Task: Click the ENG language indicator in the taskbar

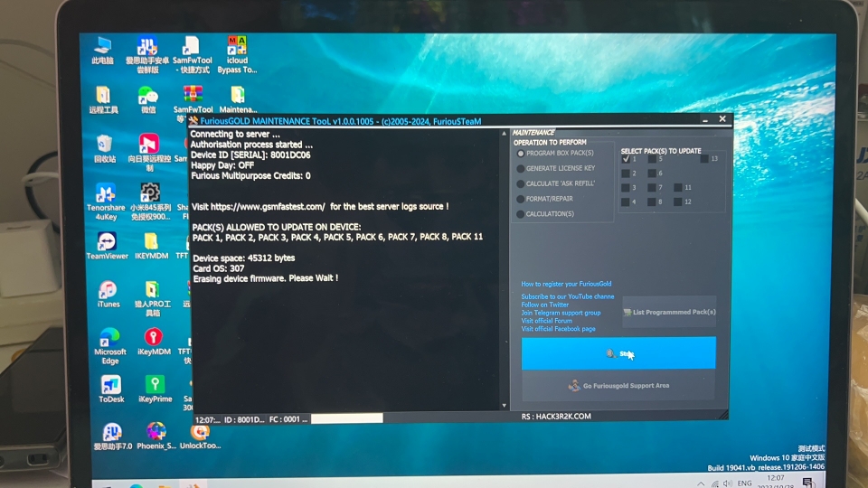Action: click(x=744, y=483)
